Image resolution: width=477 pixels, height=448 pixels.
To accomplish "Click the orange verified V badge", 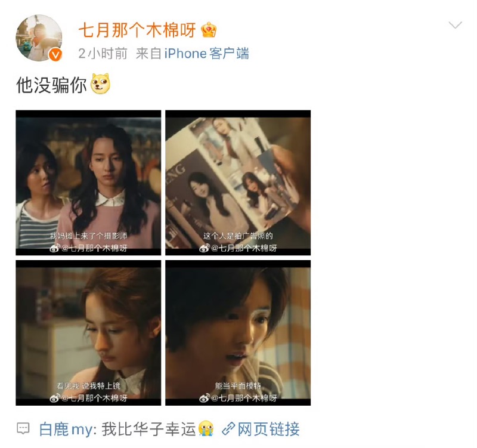I will (55, 55).
